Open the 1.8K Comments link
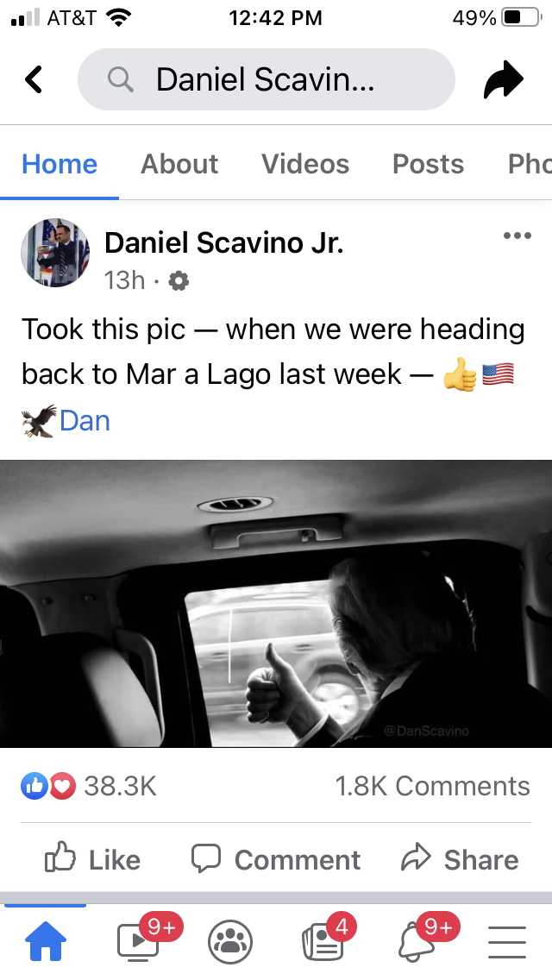The image size is (552, 980). coord(432,786)
